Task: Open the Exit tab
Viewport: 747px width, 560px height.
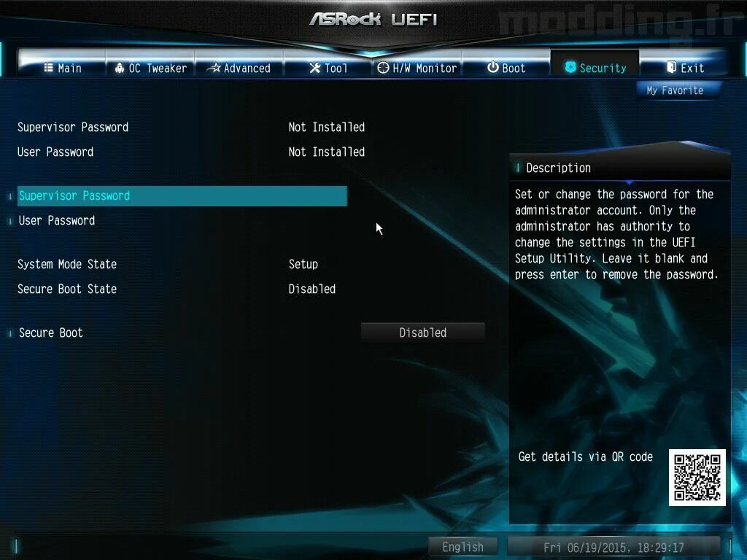Action: 684,68
